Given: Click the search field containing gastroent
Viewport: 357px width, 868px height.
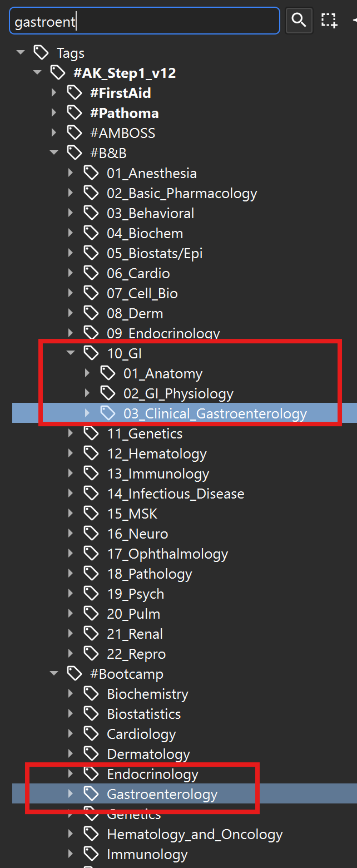Looking at the screenshot, I should [145, 21].
